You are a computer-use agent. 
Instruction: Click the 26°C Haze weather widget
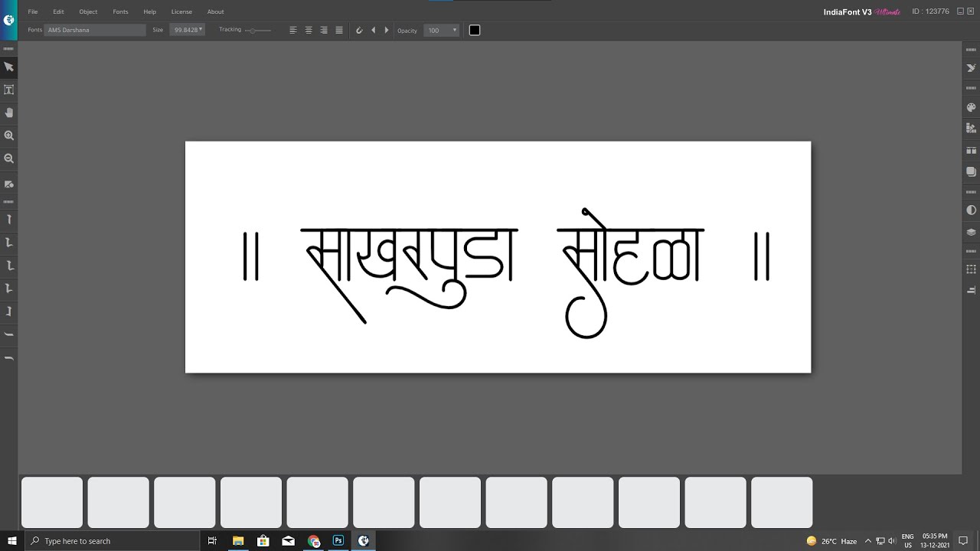[833, 541]
